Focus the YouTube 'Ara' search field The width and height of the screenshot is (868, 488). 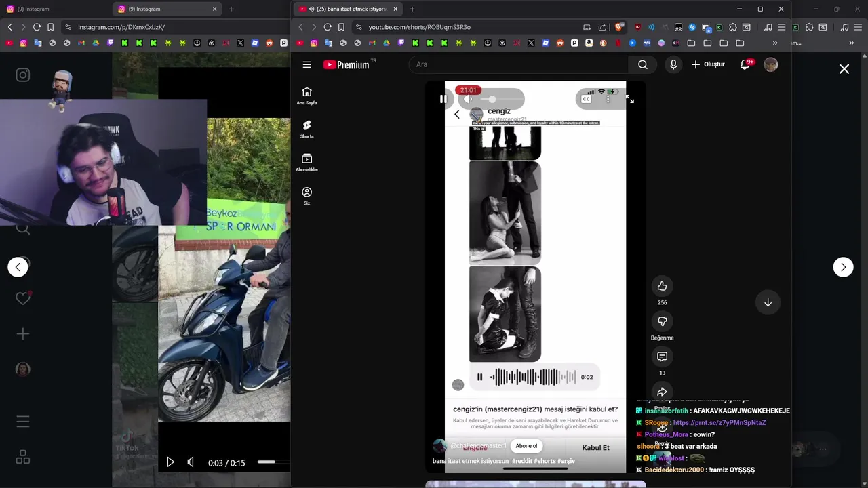coord(519,64)
